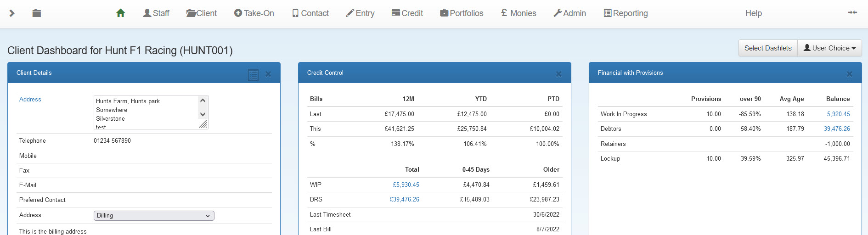Screen dimensions: 868x235
Task: Open the Client Details list icon
Action: coord(253,74)
